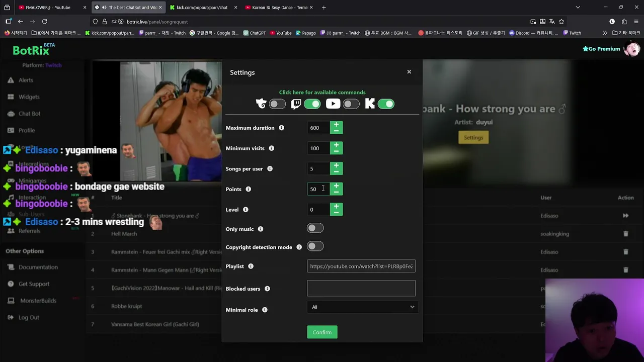Show the Points info tooltip icon
Image resolution: width=644 pixels, height=362 pixels.
click(248, 189)
